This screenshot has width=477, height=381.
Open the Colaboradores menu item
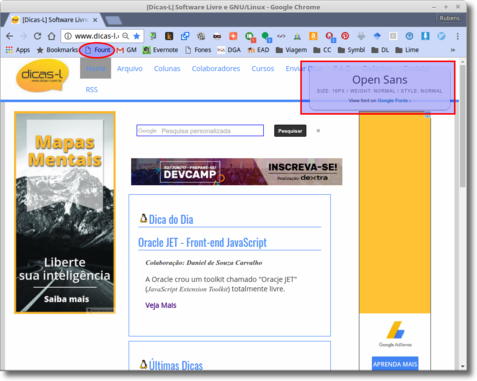coord(216,69)
